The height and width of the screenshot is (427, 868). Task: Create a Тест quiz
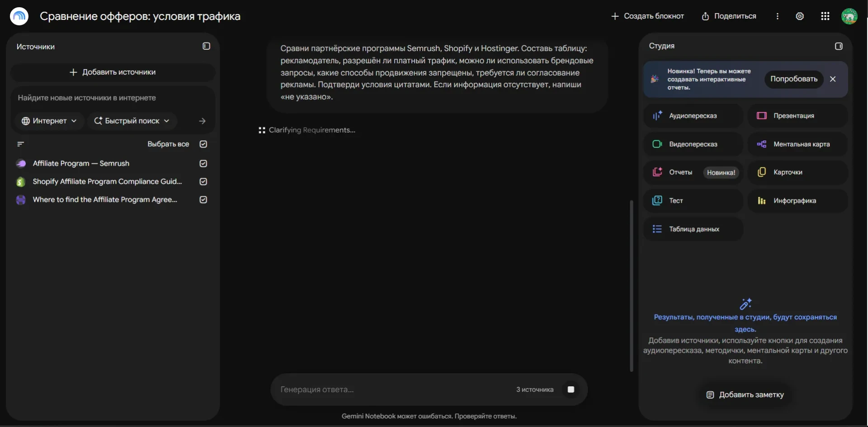693,201
